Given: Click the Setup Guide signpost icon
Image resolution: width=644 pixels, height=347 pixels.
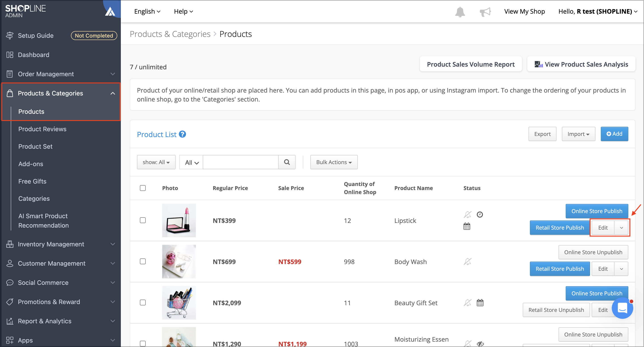Looking at the screenshot, I should pyautogui.click(x=10, y=36).
